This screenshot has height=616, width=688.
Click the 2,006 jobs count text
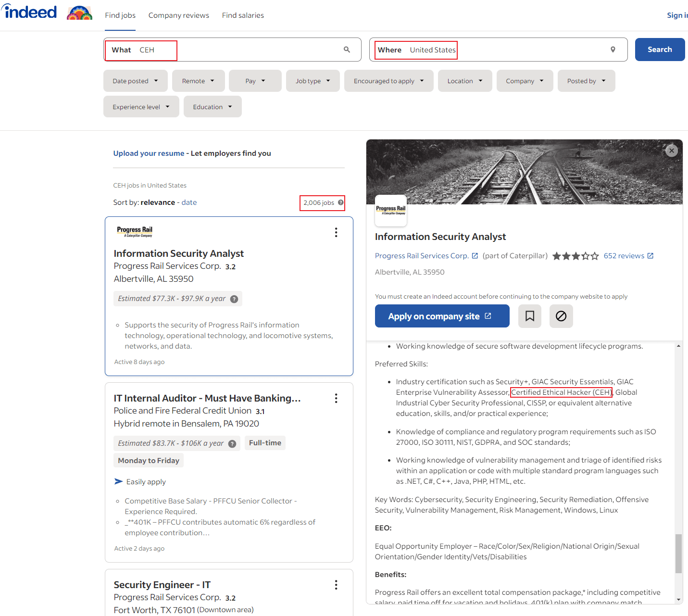click(319, 203)
